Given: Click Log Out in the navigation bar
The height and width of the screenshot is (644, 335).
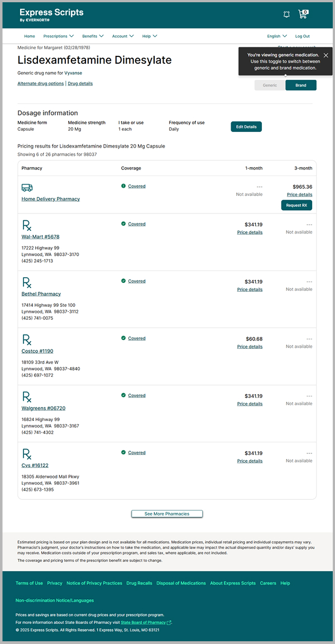Looking at the screenshot, I should (302, 36).
